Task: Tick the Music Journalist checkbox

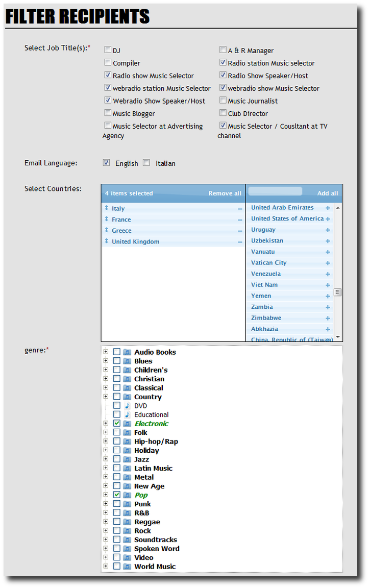Action: click(223, 101)
